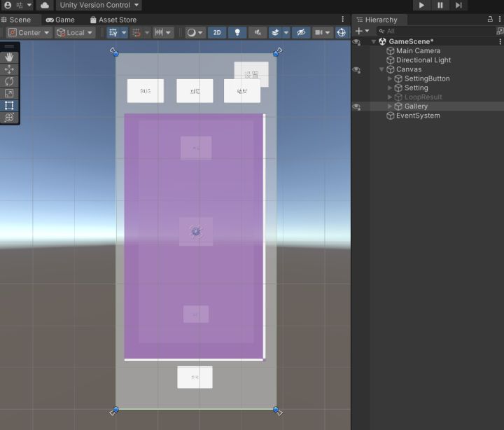Click the Hierarchy search field
The height and width of the screenshot is (430, 504).
click(434, 31)
